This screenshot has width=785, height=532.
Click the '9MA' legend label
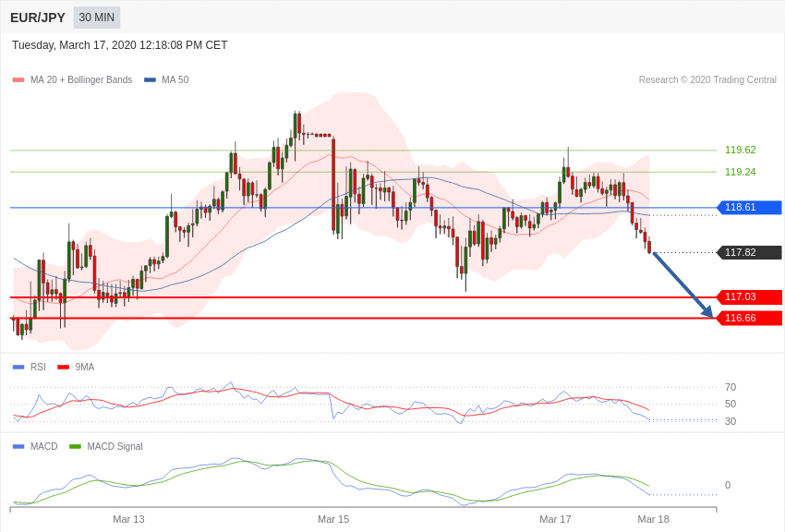point(85,367)
